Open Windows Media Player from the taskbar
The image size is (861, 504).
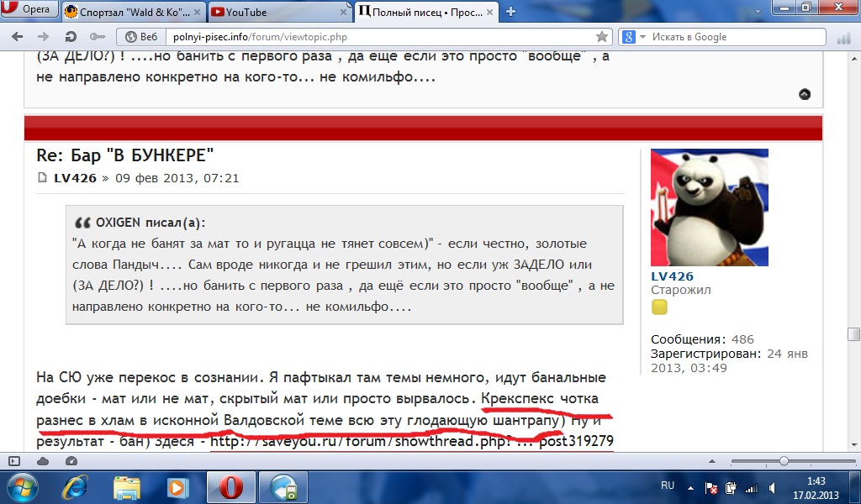[x=178, y=487]
